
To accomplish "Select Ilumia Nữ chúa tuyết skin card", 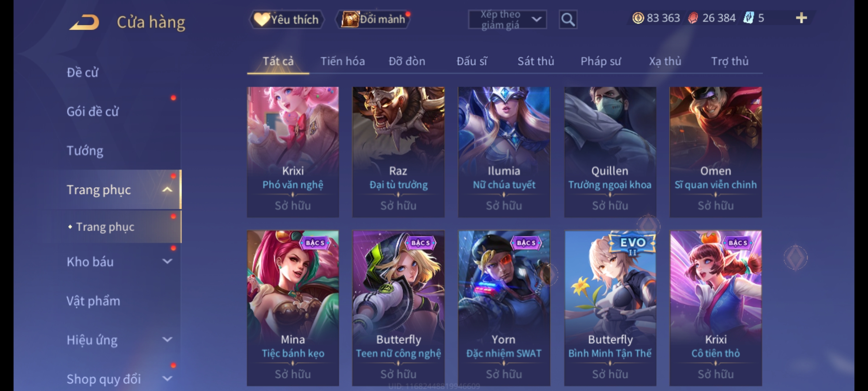I will point(504,152).
